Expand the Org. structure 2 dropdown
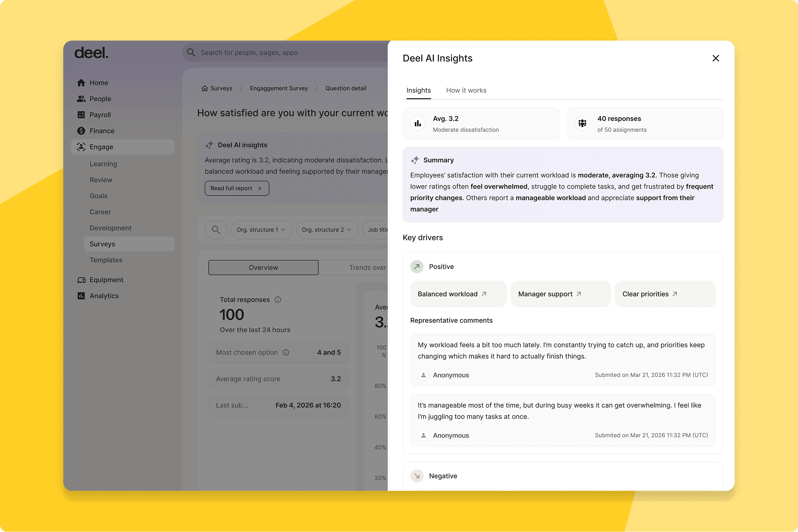 (x=327, y=230)
